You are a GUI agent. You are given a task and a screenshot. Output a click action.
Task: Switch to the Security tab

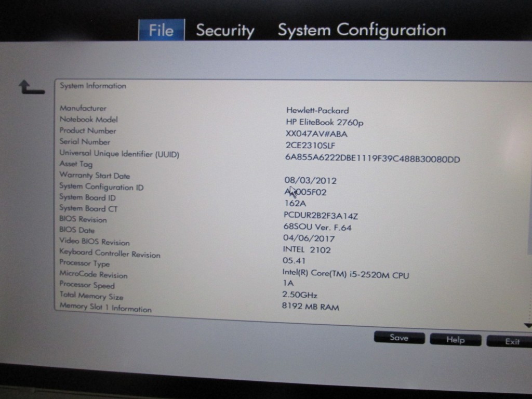(225, 31)
